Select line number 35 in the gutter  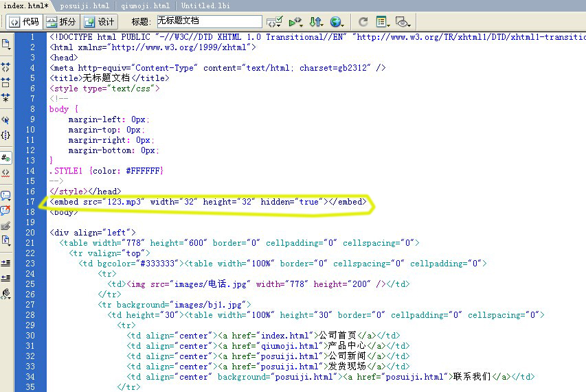30,387
